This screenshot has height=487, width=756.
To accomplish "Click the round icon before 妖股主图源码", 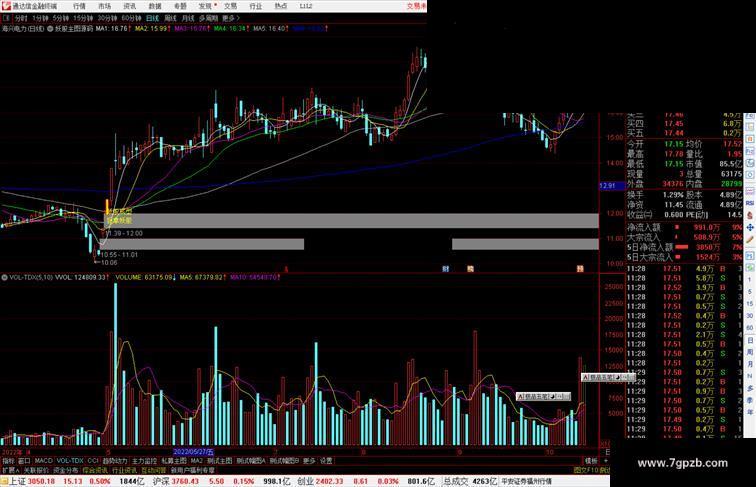I will 50,29.
